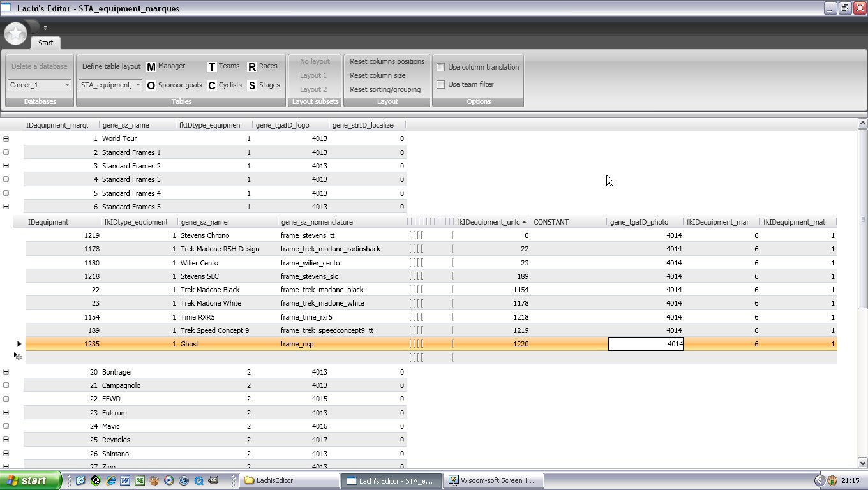Image resolution: width=868 pixels, height=490 pixels.
Task: Open the STA_equipment table dropdown
Action: tap(110, 85)
